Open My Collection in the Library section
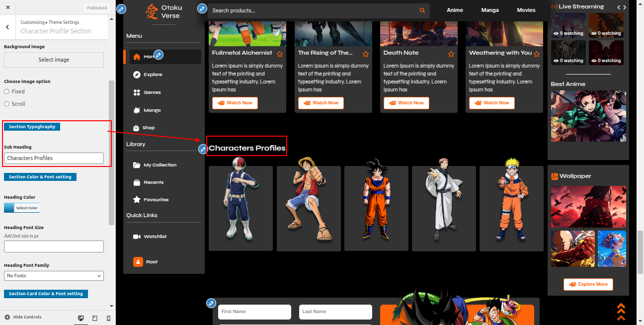The height and width of the screenshot is (325, 644). (160, 165)
